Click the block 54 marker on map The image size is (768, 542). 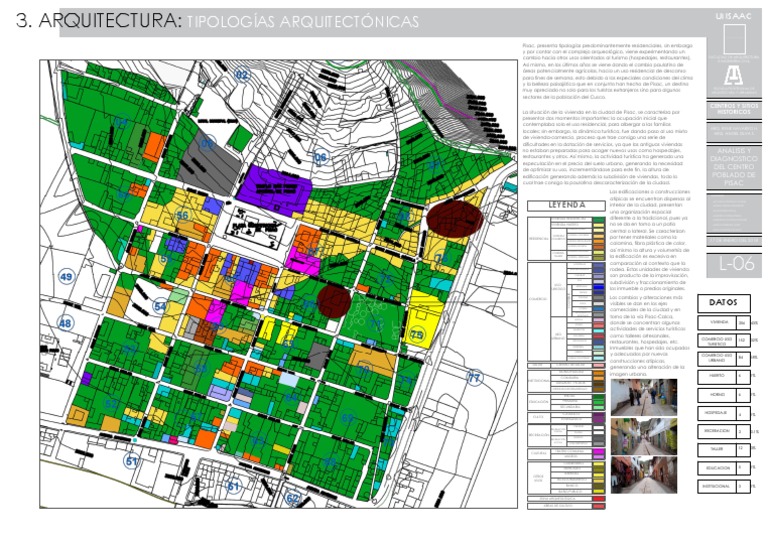pos(160,306)
